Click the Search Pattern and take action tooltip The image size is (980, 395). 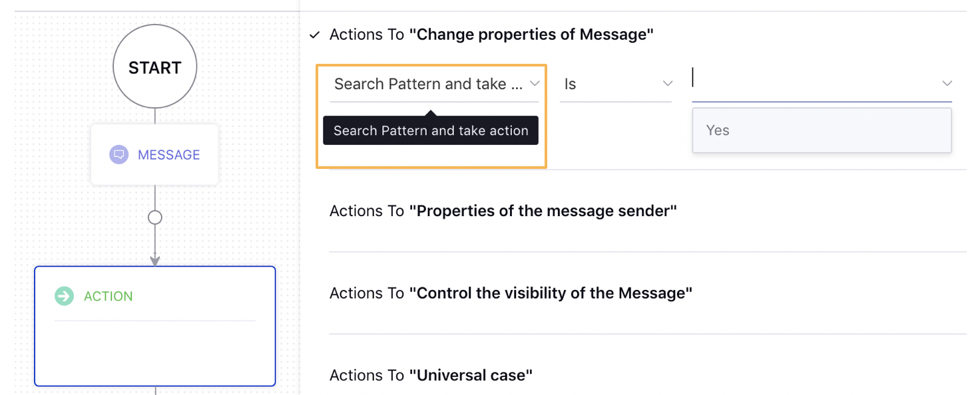tap(430, 130)
